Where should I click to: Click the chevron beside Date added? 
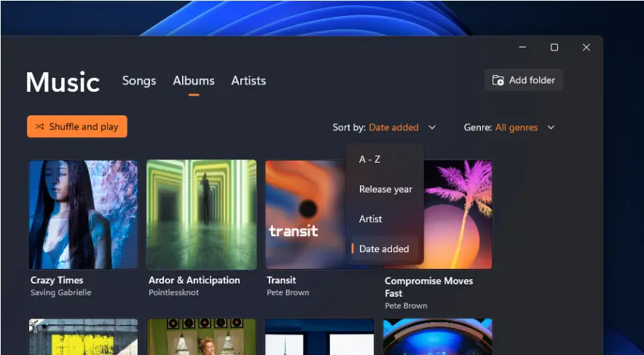[x=432, y=128]
